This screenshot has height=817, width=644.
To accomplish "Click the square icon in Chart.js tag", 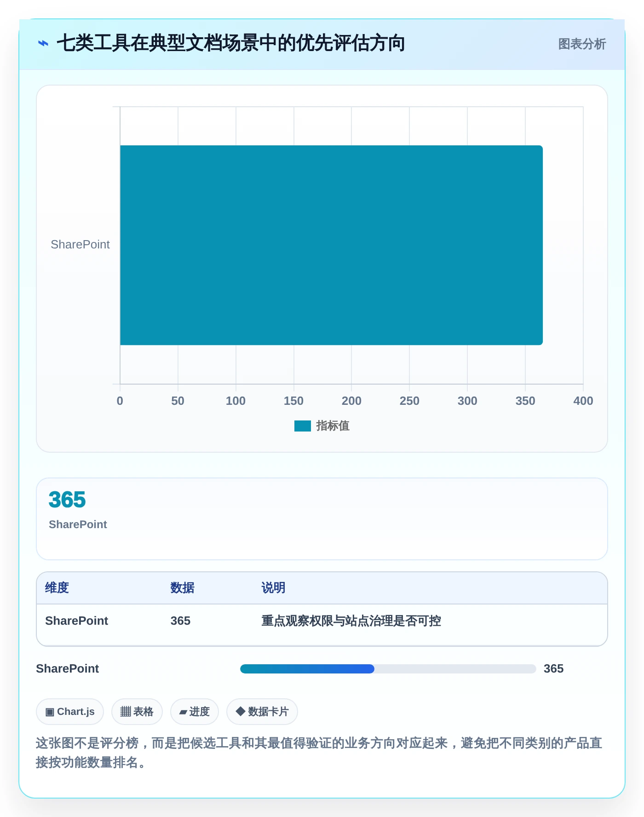I will coord(50,712).
